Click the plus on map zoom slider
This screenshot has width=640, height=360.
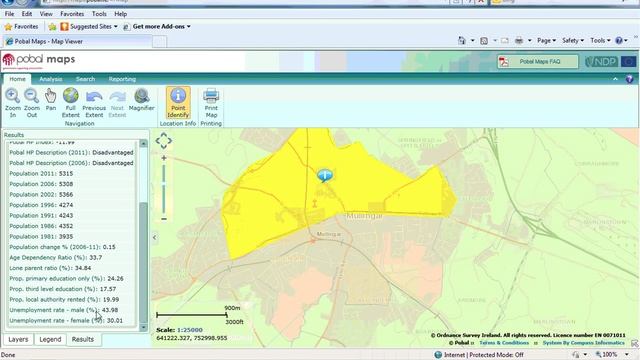(x=164, y=158)
